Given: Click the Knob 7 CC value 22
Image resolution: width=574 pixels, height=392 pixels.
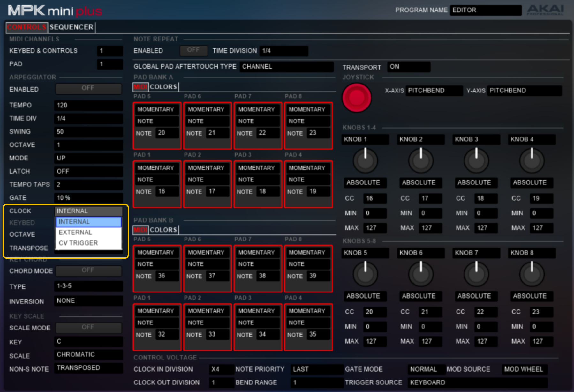Looking at the screenshot, I should tap(486, 312).
